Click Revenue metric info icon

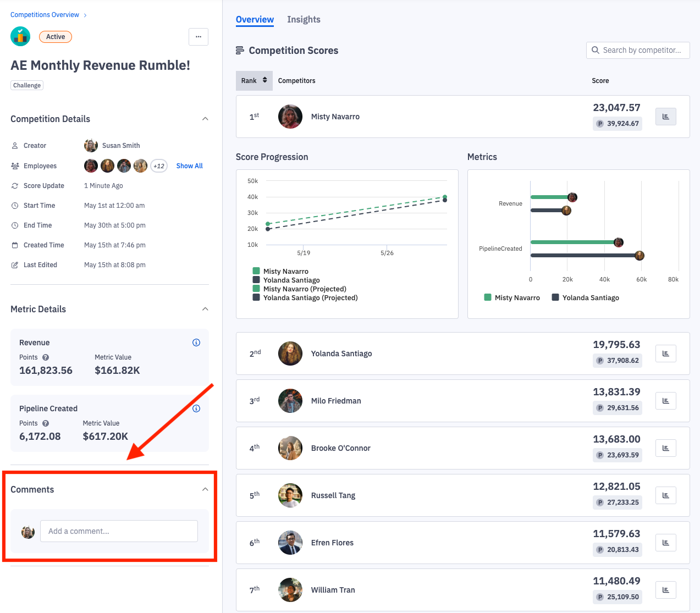(x=196, y=343)
